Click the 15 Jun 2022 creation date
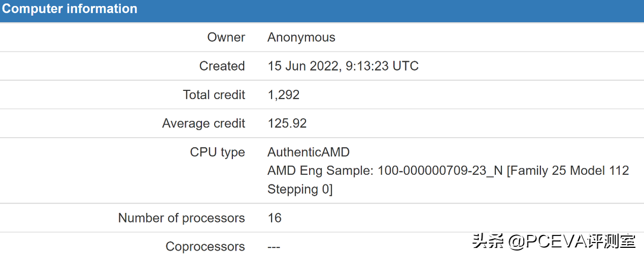The image size is (644, 257). pos(343,66)
